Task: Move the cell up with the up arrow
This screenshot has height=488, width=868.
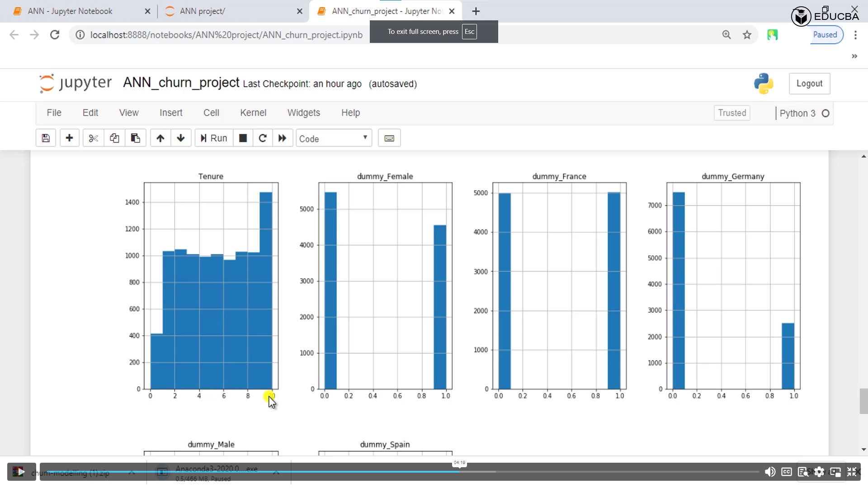Action: 160,138
